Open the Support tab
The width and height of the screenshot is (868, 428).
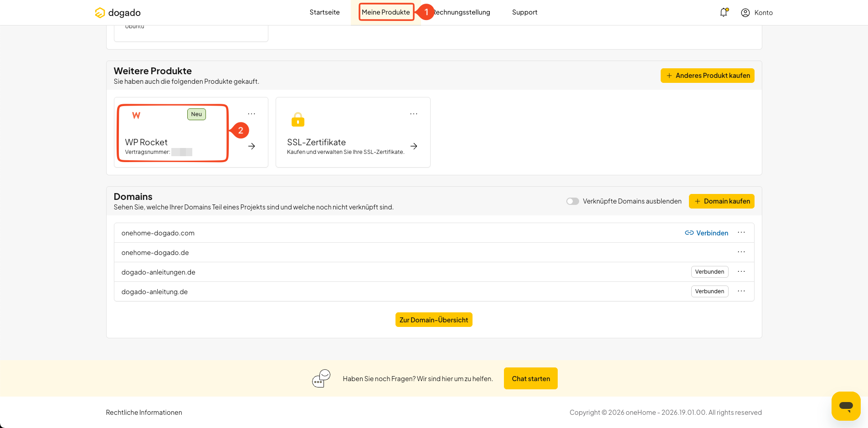pos(524,12)
